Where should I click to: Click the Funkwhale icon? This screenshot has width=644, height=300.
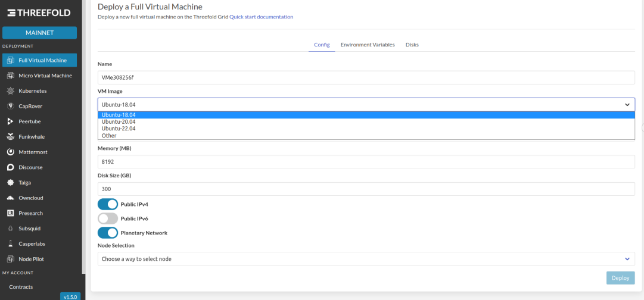(11, 137)
